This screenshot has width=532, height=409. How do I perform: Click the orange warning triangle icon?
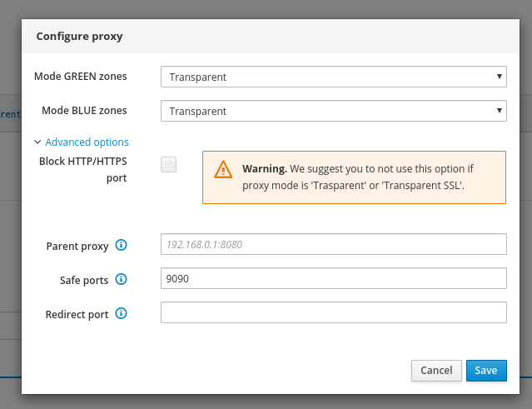(223, 169)
